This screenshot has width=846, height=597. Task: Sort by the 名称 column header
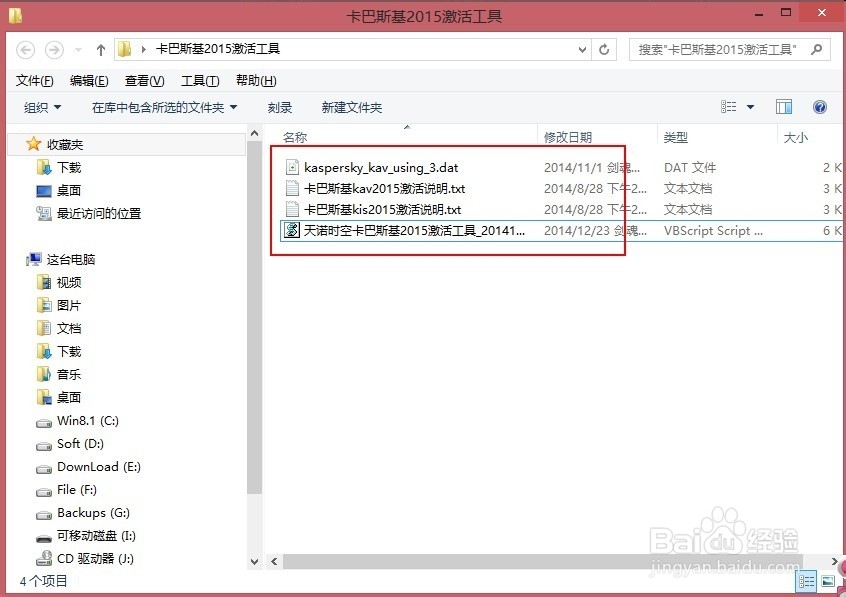tap(295, 138)
